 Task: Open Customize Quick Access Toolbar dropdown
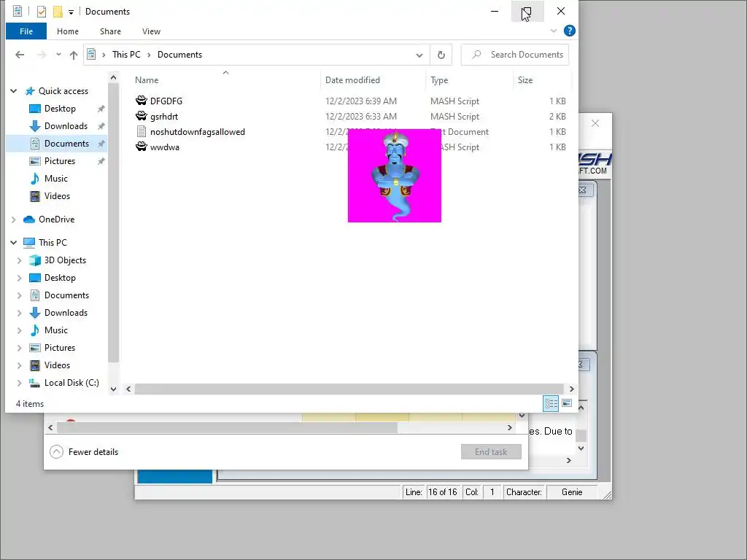[x=71, y=12]
